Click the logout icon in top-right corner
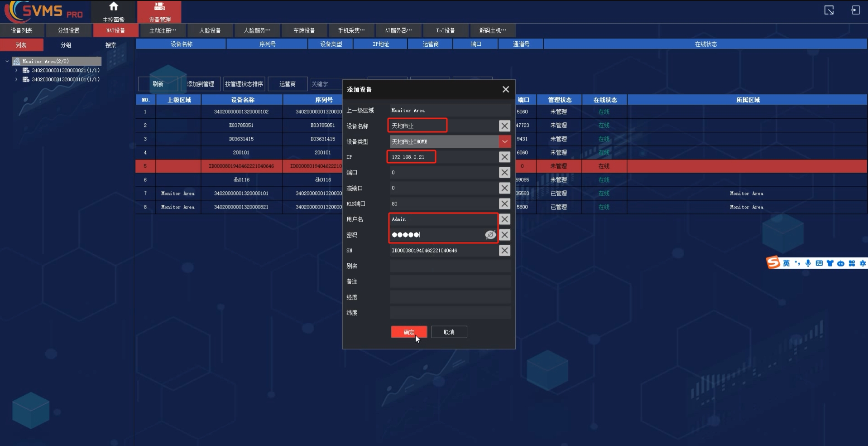868x446 pixels. [x=855, y=10]
